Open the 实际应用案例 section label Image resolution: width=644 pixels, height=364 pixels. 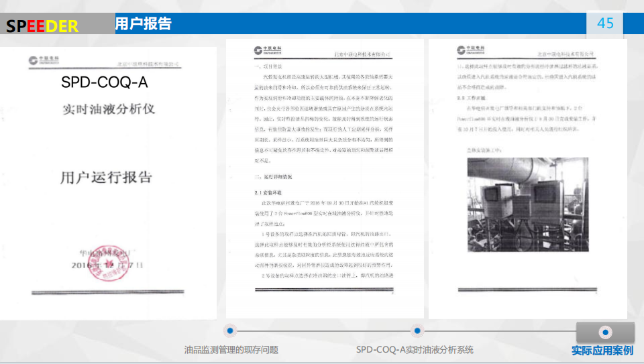coord(602,351)
